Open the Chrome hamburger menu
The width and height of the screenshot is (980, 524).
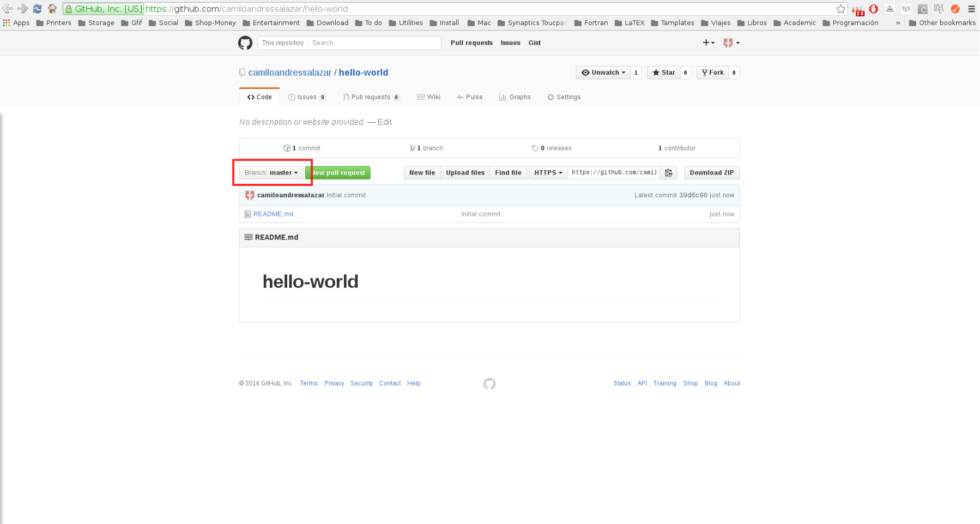971,9
